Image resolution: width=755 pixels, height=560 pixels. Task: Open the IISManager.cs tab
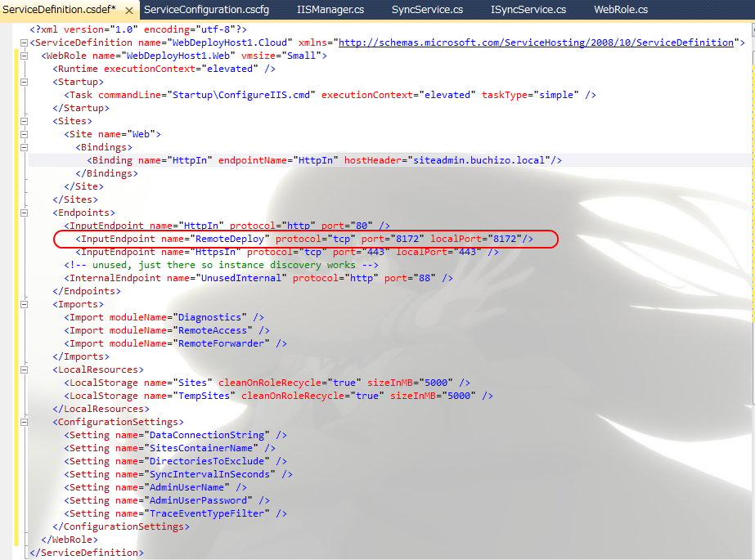coord(330,10)
